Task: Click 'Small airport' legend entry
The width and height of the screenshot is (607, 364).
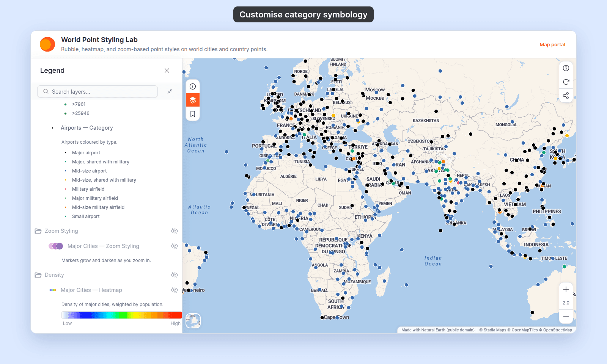Action: coord(86,217)
